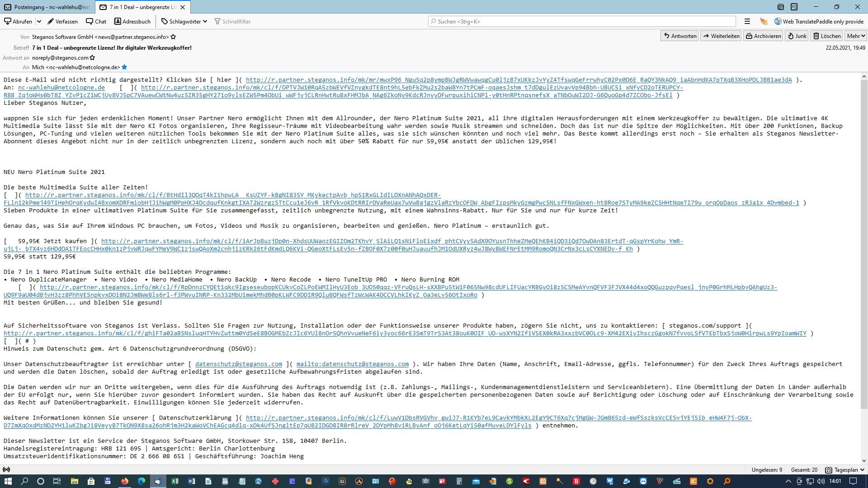The height and width of the screenshot is (488, 868).
Task: Expand the Mehr actions dropdown
Action: point(856,36)
